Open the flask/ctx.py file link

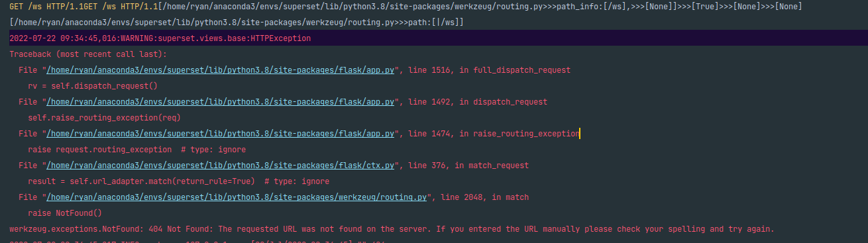pyautogui.click(x=221, y=165)
